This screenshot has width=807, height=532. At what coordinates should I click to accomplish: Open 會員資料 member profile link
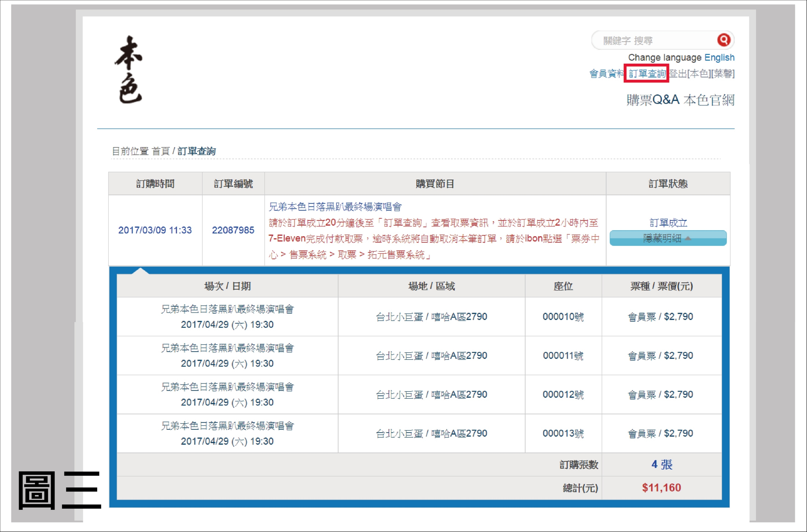click(x=607, y=73)
